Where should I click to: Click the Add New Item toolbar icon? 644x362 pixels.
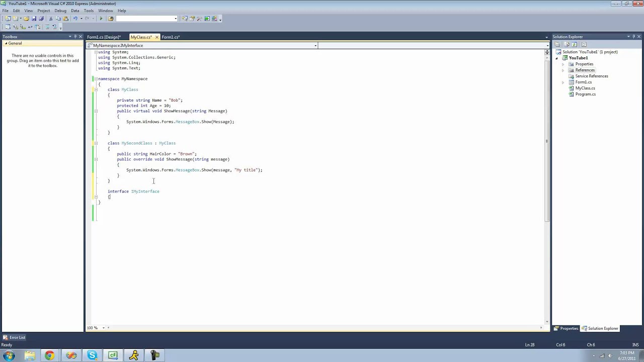click(16, 19)
